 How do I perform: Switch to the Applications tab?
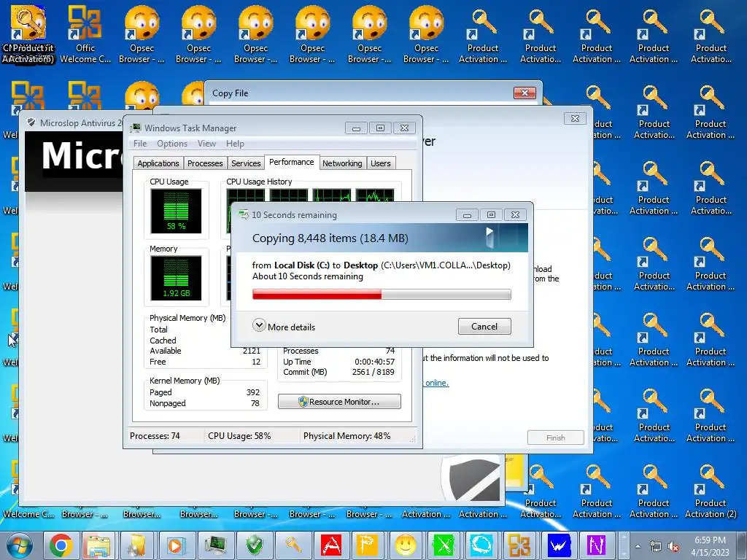(158, 163)
